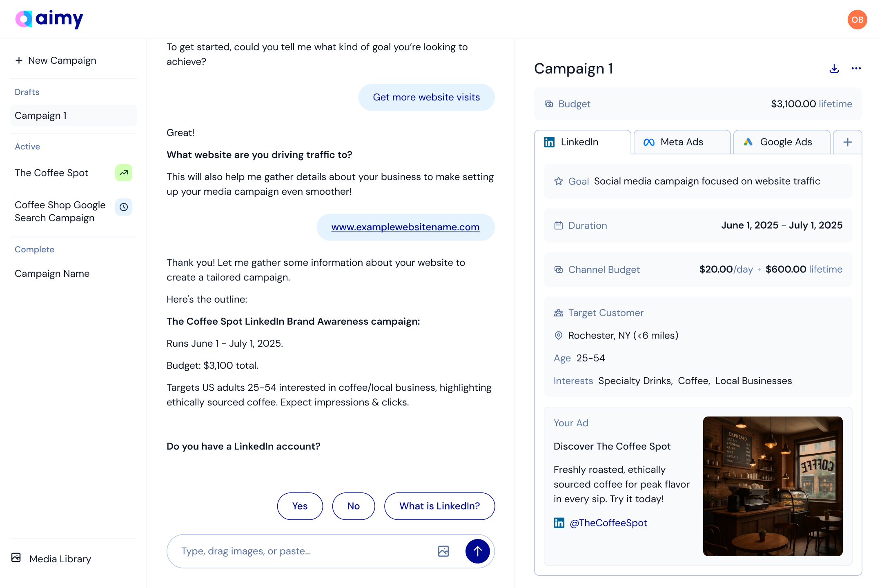Viewport: 882px width, 588px height.
Task: Switch to the Meta Ads tab
Action: point(682,142)
